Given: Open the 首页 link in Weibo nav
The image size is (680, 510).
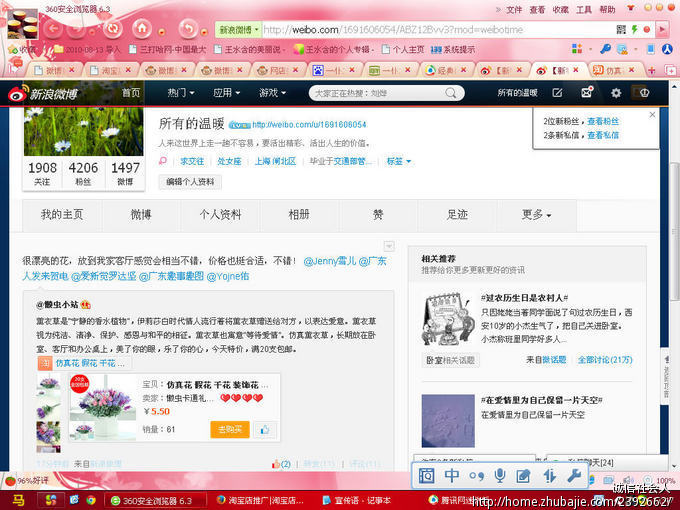Looking at the screenshot, I should point(131,92).
